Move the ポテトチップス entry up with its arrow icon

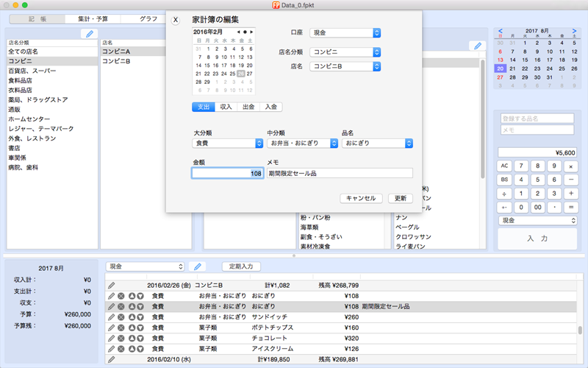click(x=132, y=328)
